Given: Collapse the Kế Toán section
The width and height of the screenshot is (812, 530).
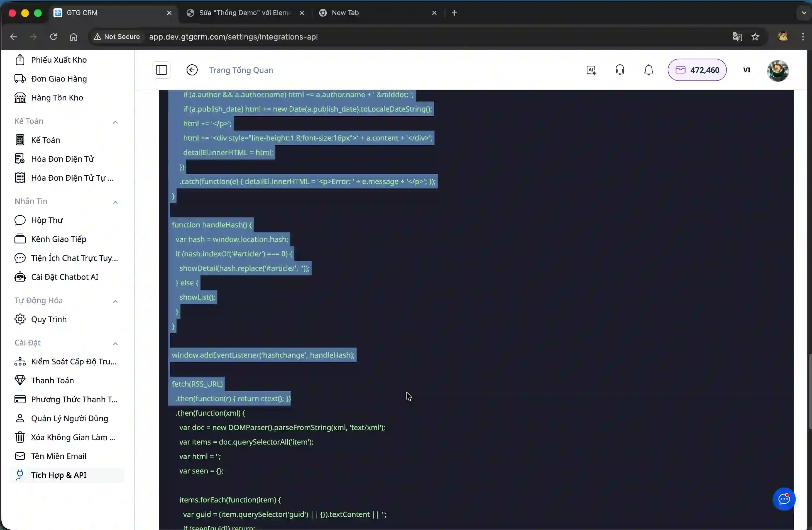Looking at the screenshot, I should (x=115, y=122).
